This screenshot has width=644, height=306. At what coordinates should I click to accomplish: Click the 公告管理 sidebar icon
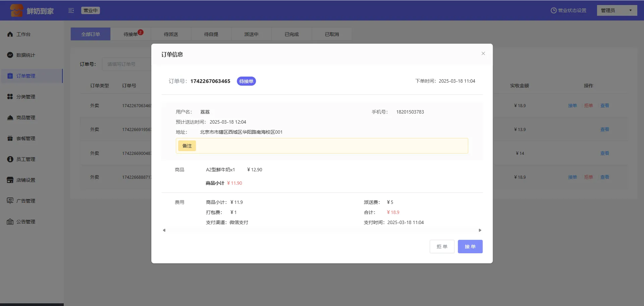click(10, 222)
